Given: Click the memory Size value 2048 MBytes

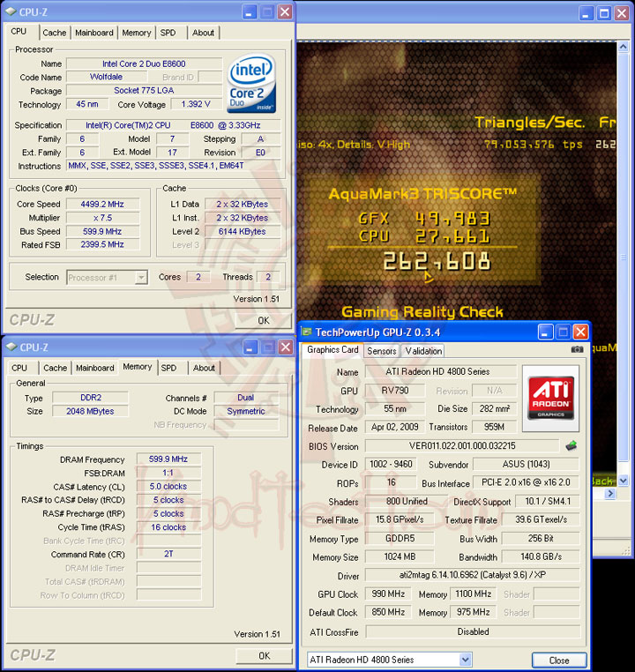Looking at the screenshot, I should pyautogui.click(x=90, y=412).
